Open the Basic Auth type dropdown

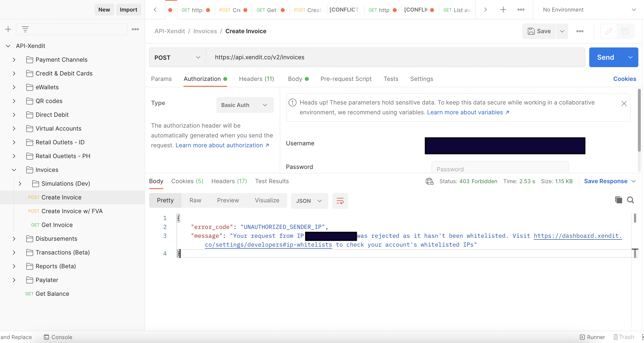point(245,105)
